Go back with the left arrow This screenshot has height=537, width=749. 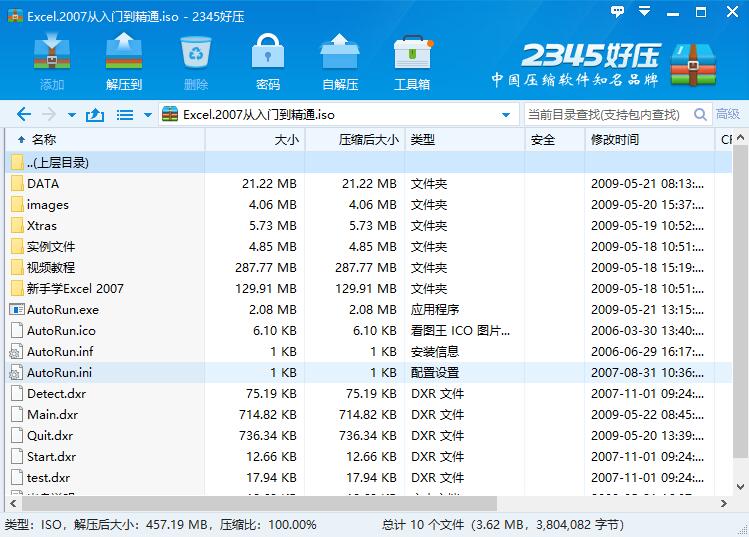point(24,115)
